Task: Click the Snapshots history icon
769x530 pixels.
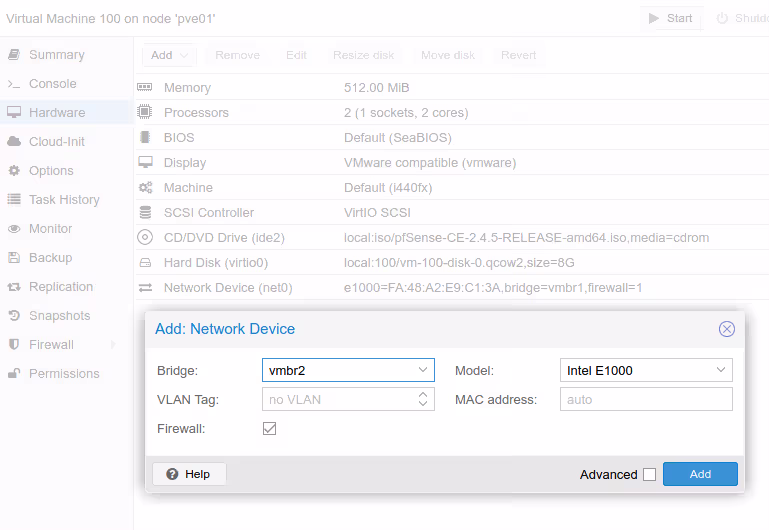Action: 14,316
